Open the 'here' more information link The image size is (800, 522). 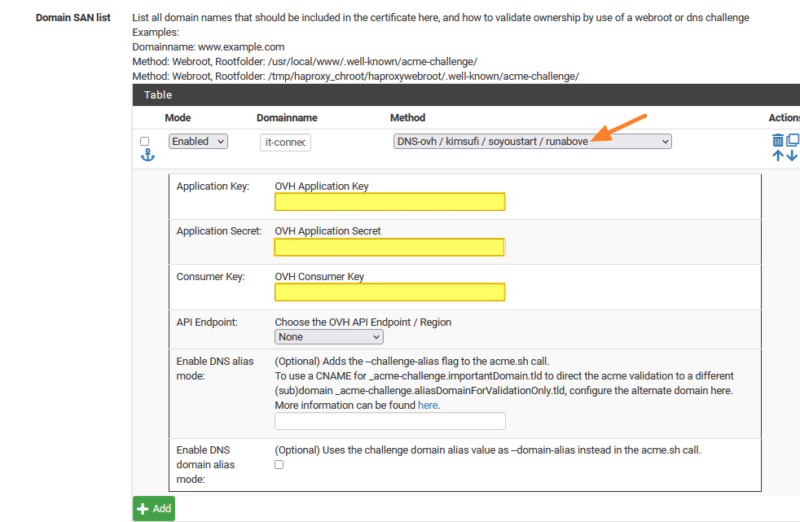coord(428,405)
